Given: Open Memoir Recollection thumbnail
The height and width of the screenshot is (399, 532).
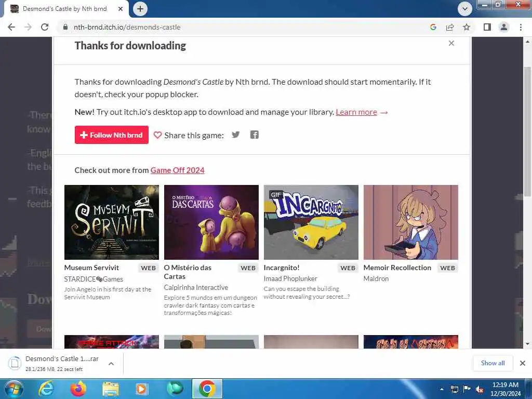Looking at the screenshot, I should click(411, 222).
